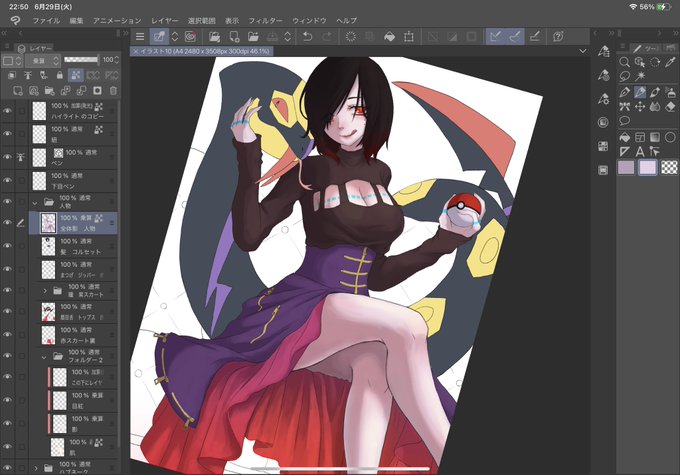Screen dimensions: 680x475
Task: Hide the 人物 folder with eye icon
Action: pos(7,202)
